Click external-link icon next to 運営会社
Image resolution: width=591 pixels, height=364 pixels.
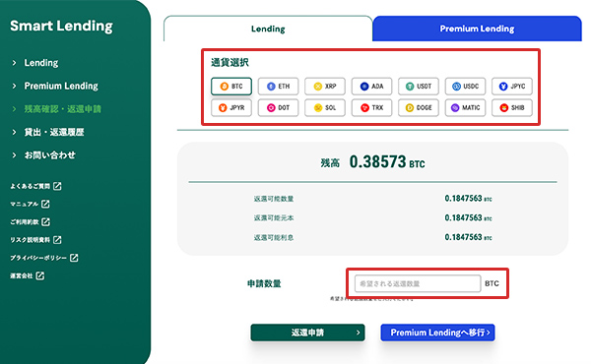(x=40, y=275)
